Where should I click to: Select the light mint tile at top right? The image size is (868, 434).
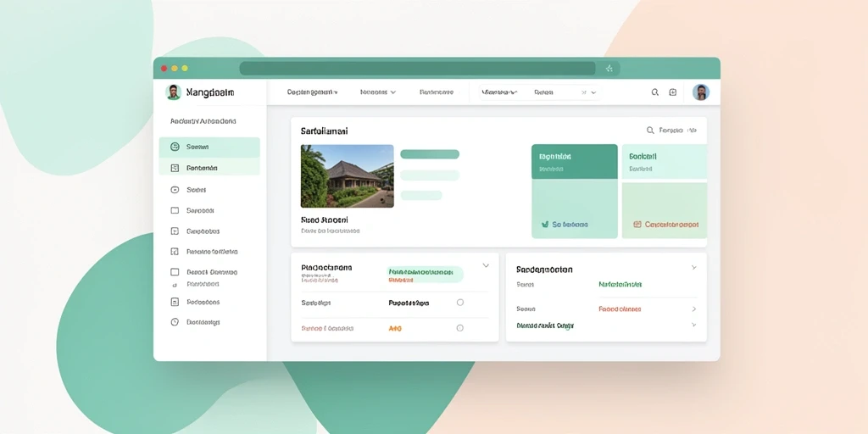(665, 162)
